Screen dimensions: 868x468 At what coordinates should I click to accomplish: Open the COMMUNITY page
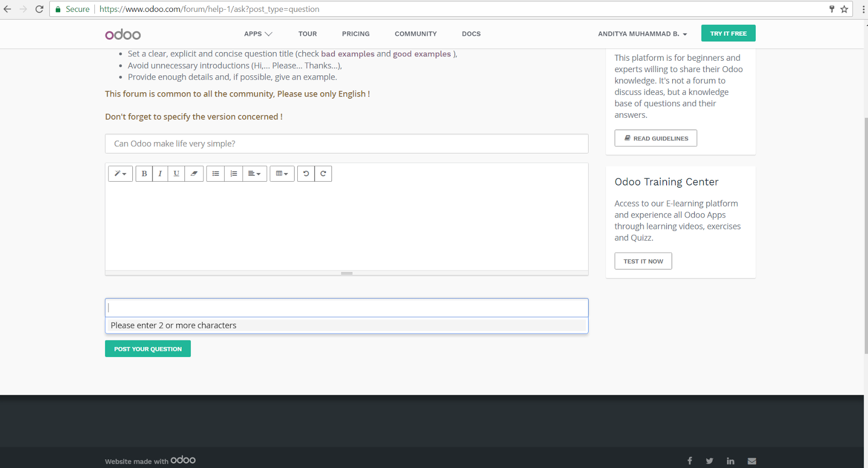point(416,34)
